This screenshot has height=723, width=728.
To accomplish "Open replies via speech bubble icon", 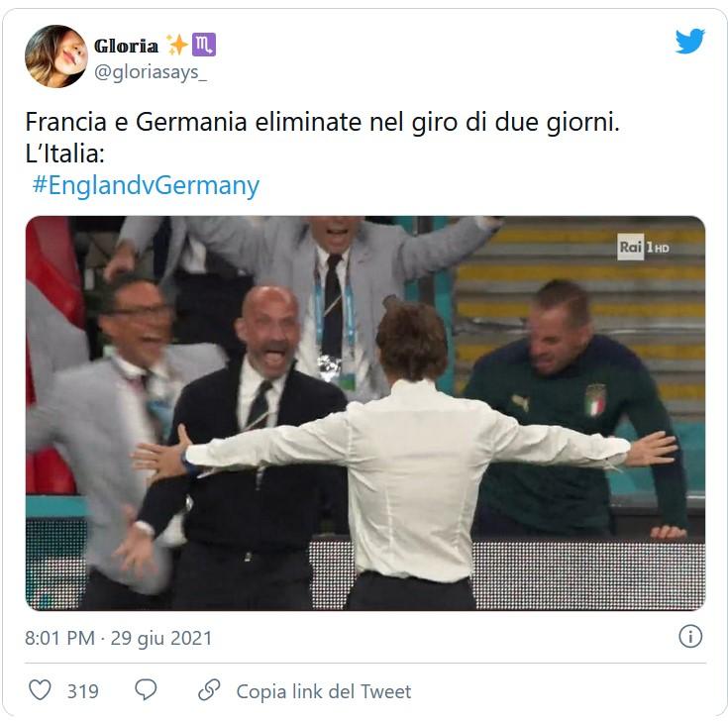I will [x=146, y=689].
